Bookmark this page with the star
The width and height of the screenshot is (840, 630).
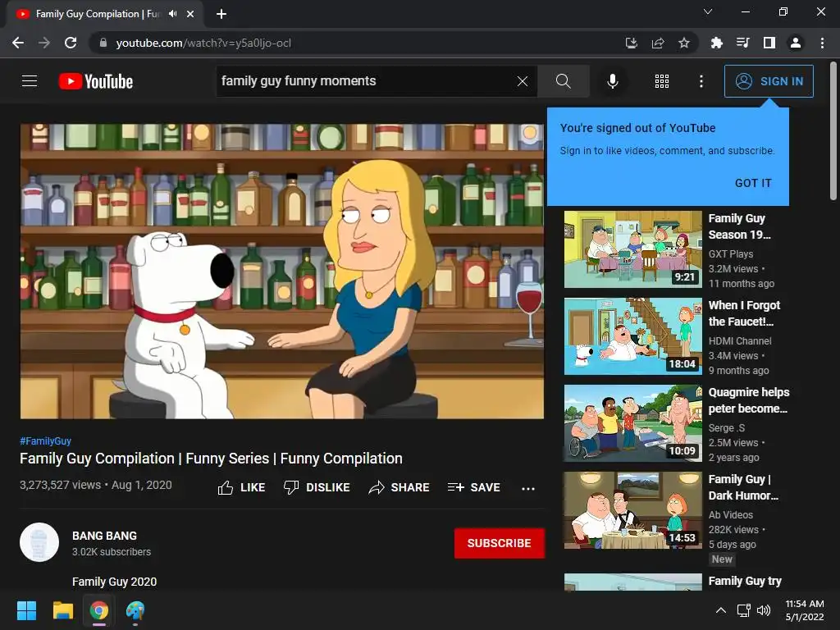684,43
